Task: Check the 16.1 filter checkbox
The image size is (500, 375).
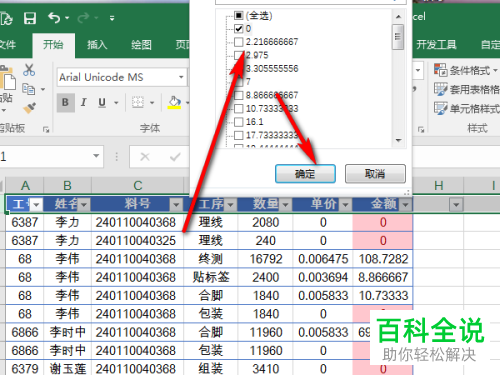Action: (x=239, y=122)
